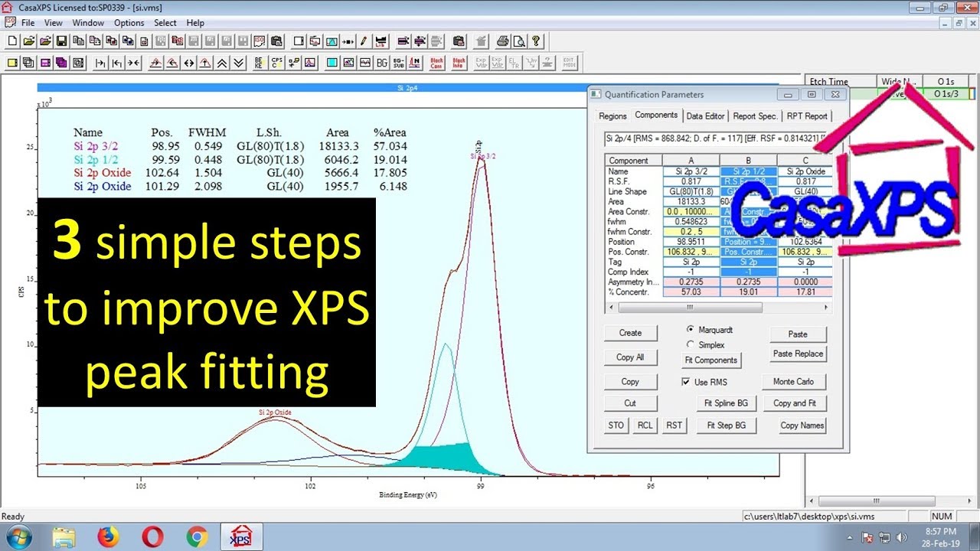Select the column A header cell
980x551 pixels.
(x=691, y=160)
